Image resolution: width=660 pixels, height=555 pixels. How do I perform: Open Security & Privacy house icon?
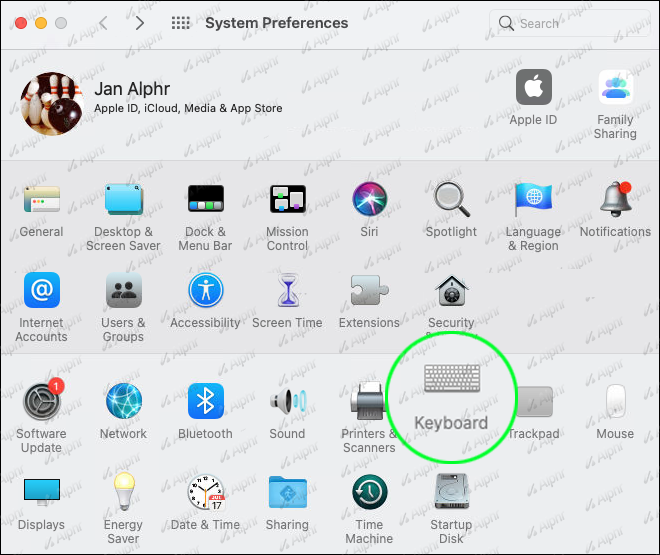451,291
